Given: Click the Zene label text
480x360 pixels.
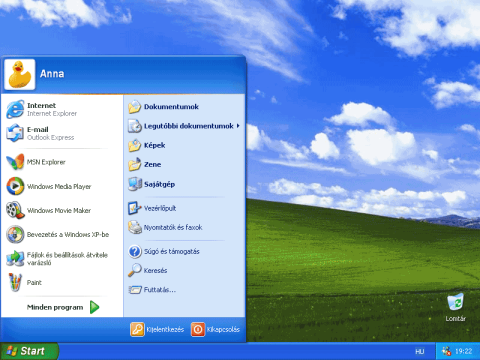Looking at the screenshot, I should click(x=153, y=164).
